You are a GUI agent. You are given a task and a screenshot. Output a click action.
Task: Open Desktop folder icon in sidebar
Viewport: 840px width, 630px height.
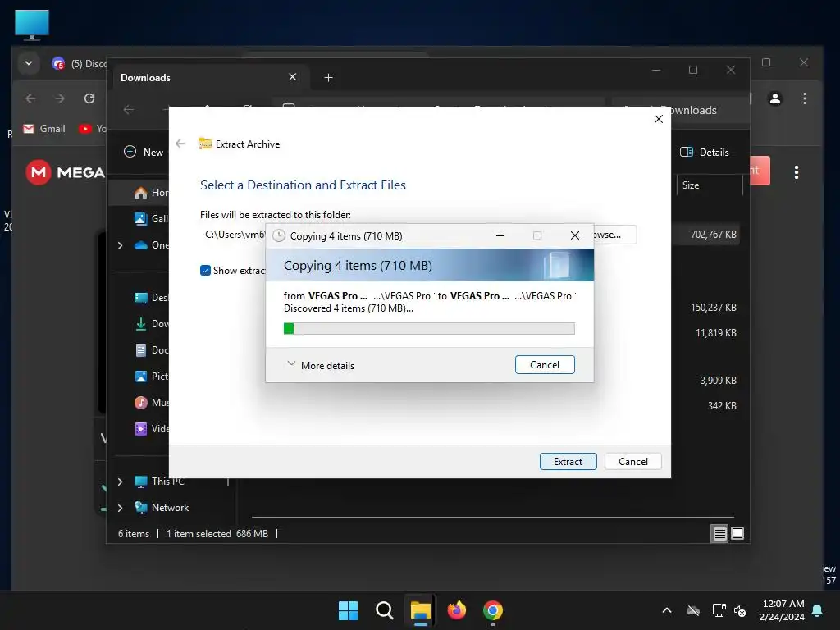point(141,298)
